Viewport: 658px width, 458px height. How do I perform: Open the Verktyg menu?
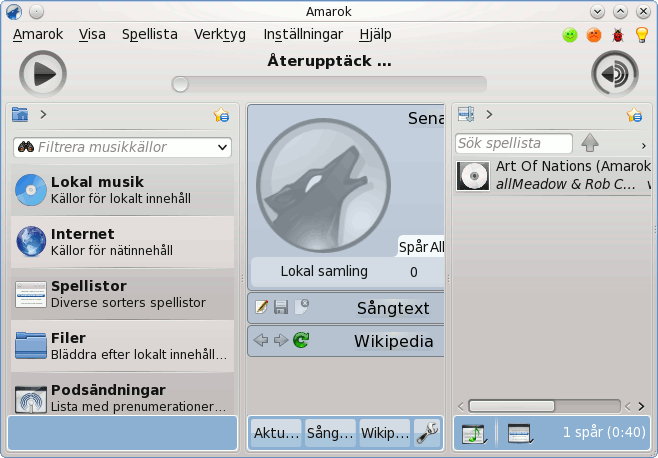tap(219, 34)
